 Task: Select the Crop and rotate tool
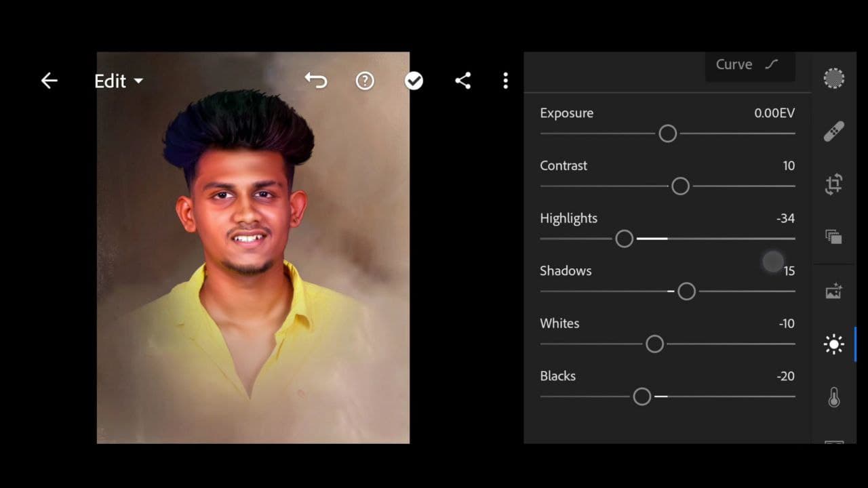coord(833,183)
